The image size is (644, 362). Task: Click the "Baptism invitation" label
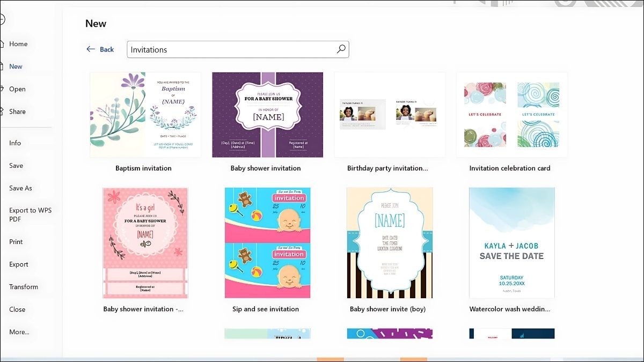click(143, 168)
